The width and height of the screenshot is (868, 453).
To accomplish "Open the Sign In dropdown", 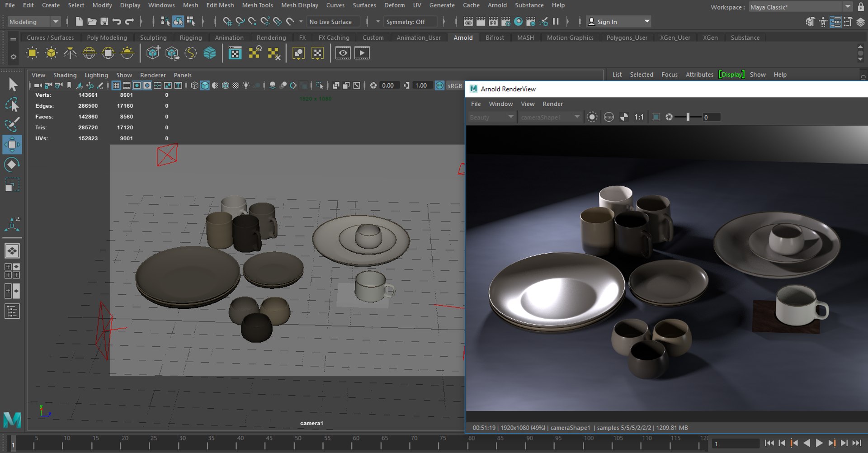I will (618, 22).
